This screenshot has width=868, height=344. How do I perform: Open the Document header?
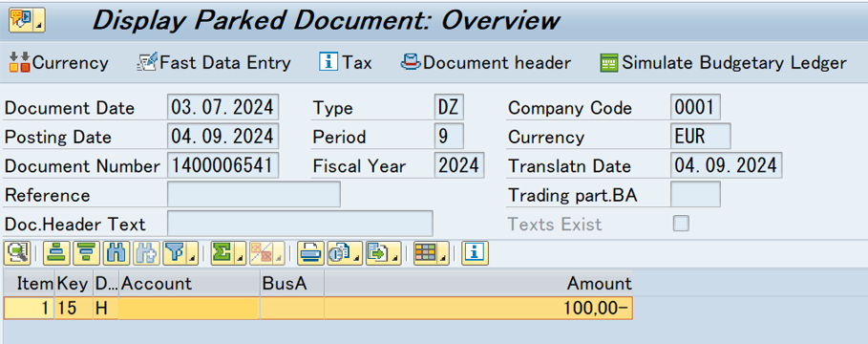coord(485,63)
